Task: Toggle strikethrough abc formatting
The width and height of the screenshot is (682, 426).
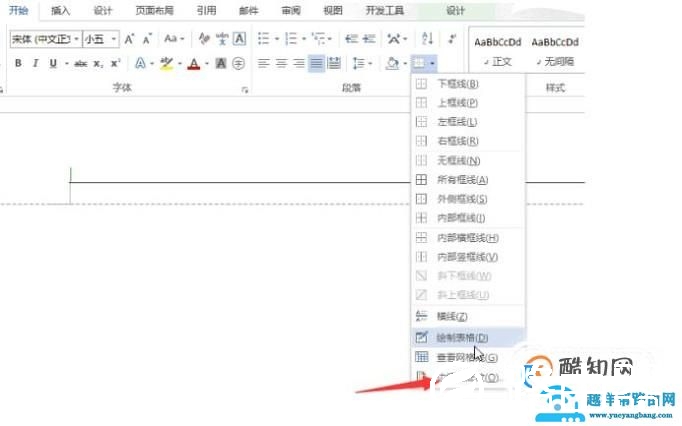Action: tap(80, 64)
